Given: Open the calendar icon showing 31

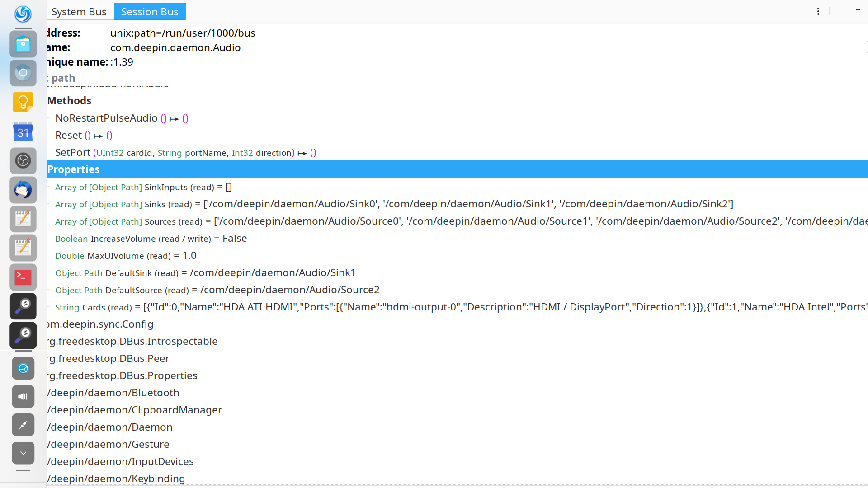Looking at the screenshot, I should tap(23, 131).
